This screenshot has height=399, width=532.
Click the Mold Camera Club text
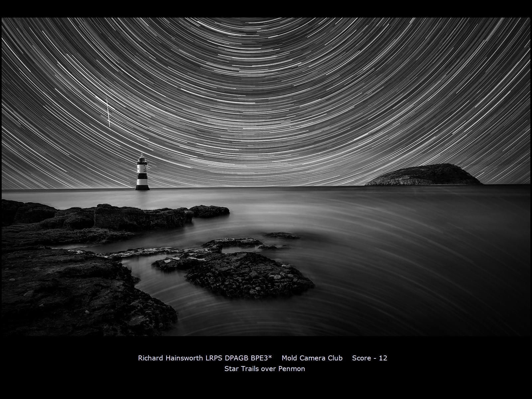[312, 358]
